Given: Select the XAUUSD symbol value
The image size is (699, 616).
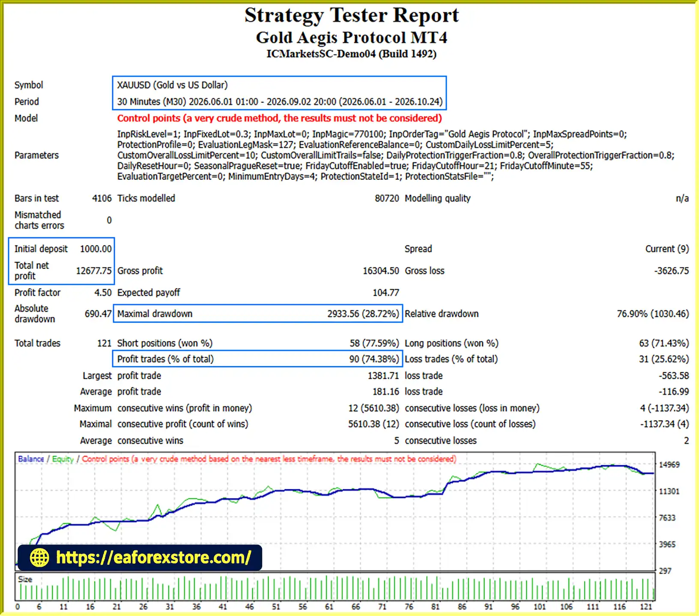Looking at the screenshot, I should [x=172, y=85].
